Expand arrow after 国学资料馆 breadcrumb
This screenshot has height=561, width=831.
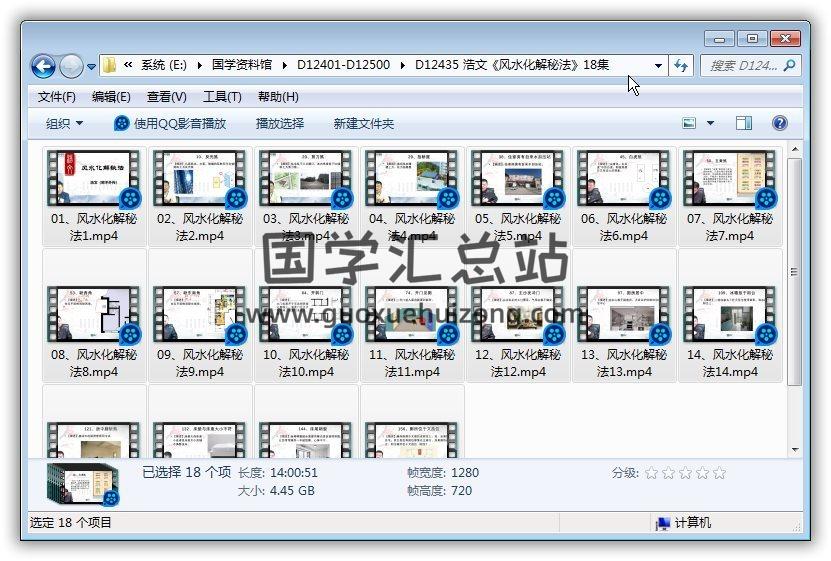[285, 65]
